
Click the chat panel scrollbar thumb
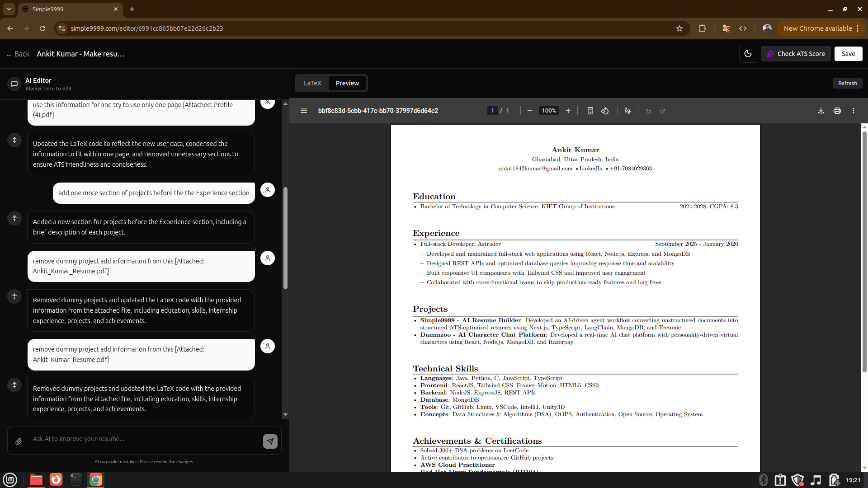(x=285, y=238)
